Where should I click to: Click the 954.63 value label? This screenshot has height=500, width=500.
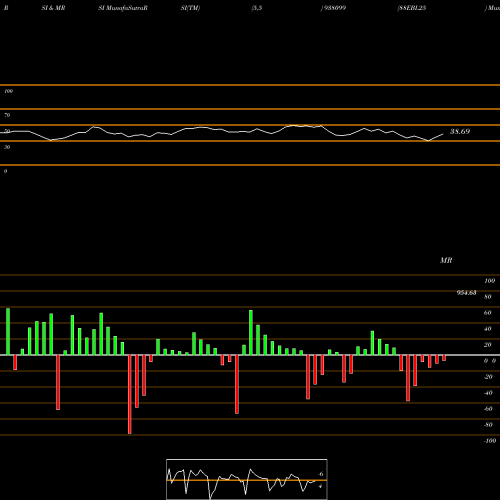click(x=466, y=293)
